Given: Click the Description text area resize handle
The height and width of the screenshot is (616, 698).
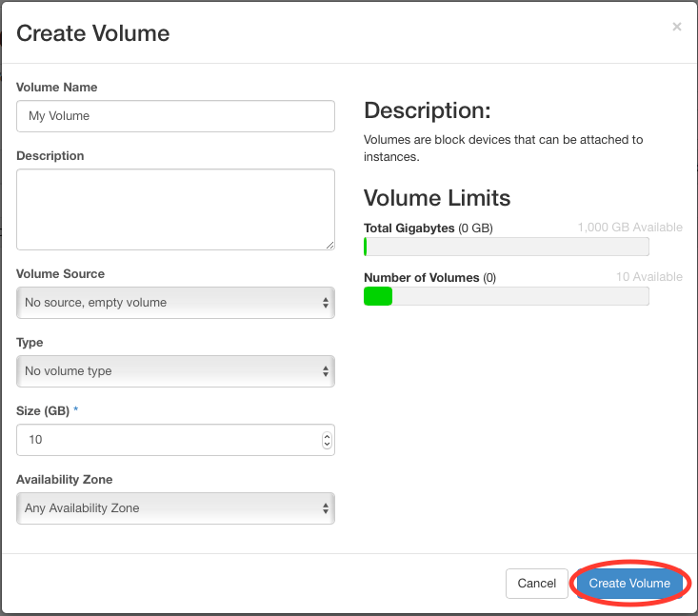Looking at the screenshot, I should (x=329, y=245).
